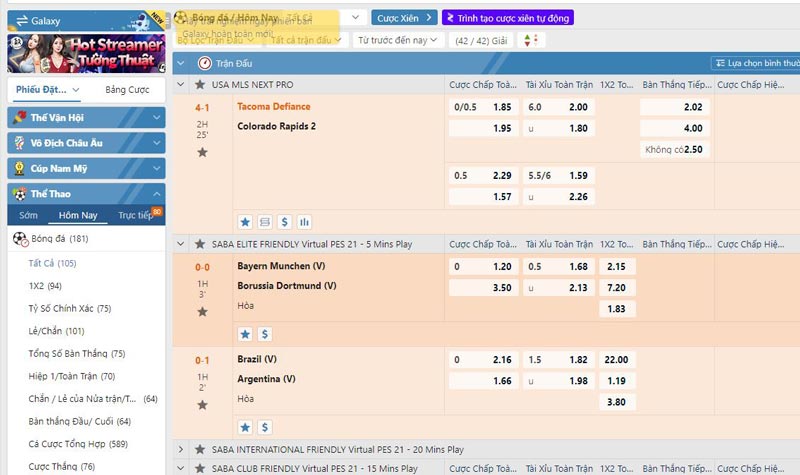Favorite the Tacoma Defiance match with grey star
Image resolution: width=800 pixels, height=475 pixels.
pyautogui.click(x=202, y=152)
